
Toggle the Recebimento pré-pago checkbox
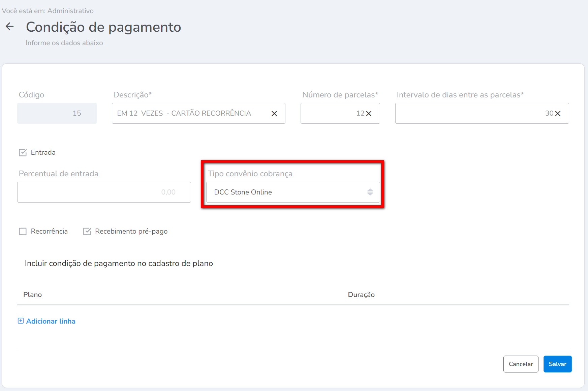[87, 232]
